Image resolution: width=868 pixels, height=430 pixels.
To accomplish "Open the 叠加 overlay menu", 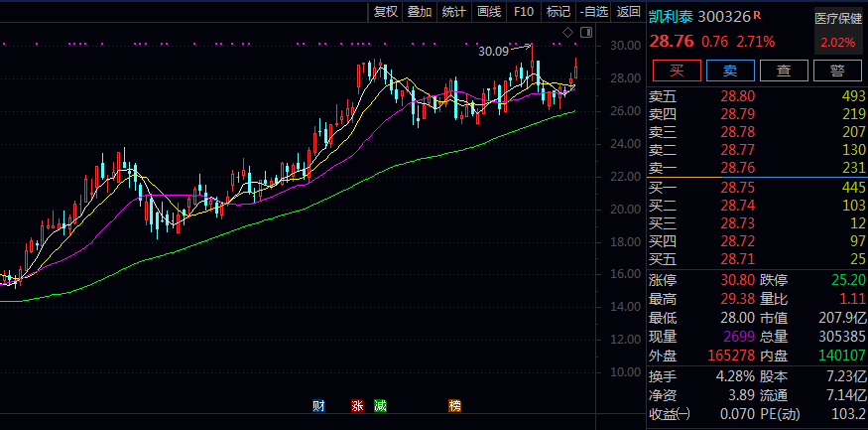I will [420, 11].
